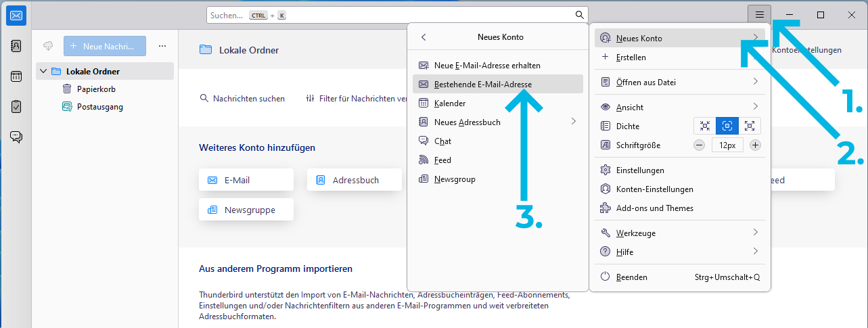The width and height of the screenshot is (868, 328).
Task: Select normal density option
Action: pos(727,126)
